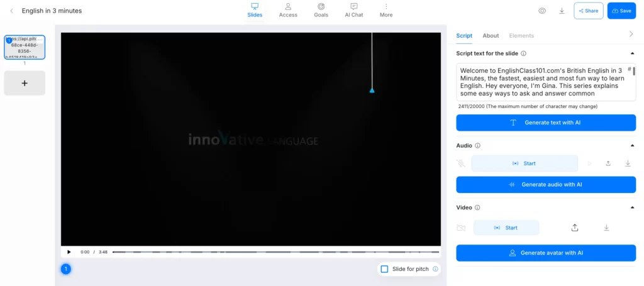Click the eye preview icon in top bar
The image size is (644, 286).
tap(542, 11)
